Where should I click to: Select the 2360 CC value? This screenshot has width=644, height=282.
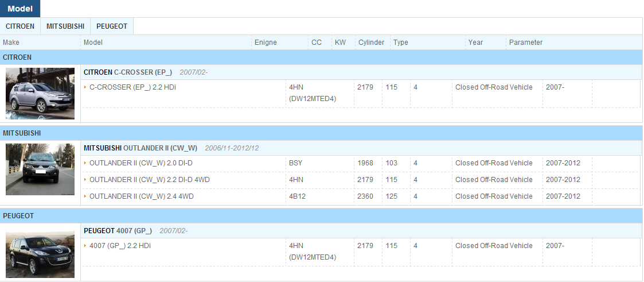coord(365,196)
